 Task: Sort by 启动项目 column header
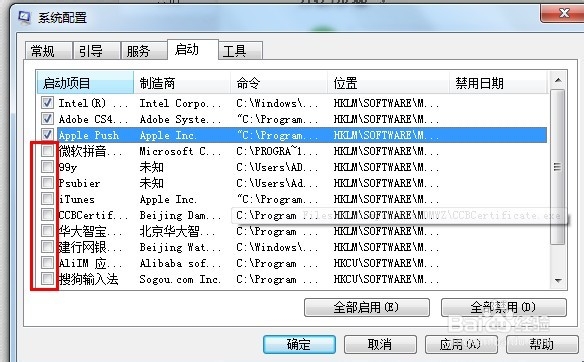click(85, 83)
